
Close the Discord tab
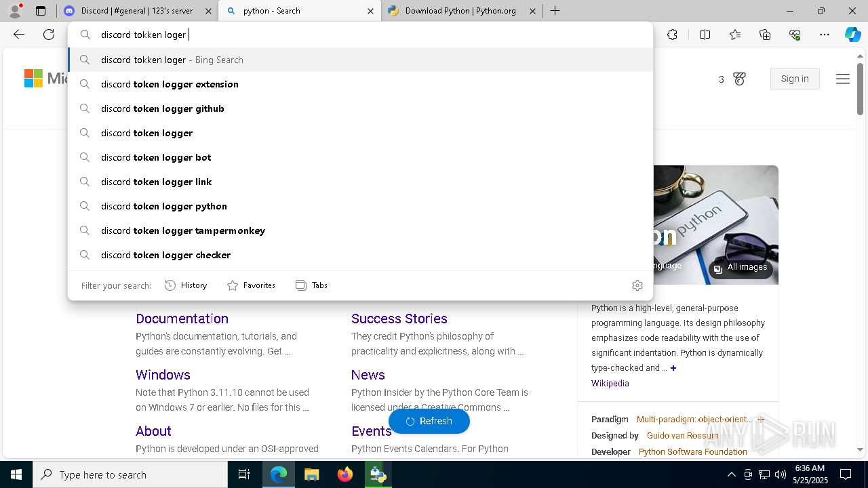pos(208,11)
